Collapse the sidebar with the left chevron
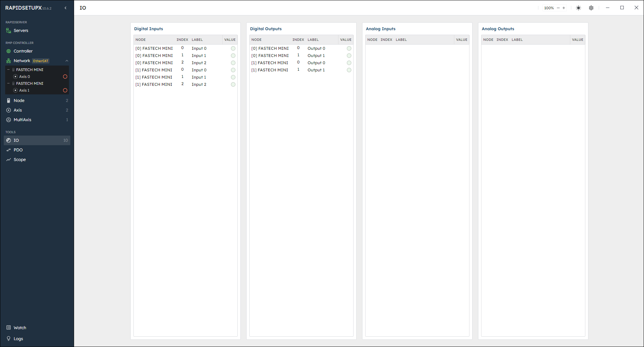The height and width of the screenshot is (347, 644). [x=65, y=8]
